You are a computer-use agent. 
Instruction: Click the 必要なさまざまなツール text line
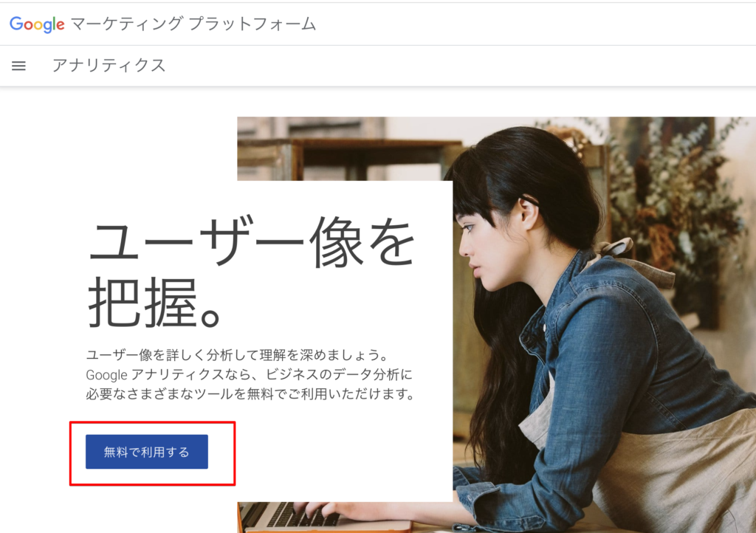251,393
